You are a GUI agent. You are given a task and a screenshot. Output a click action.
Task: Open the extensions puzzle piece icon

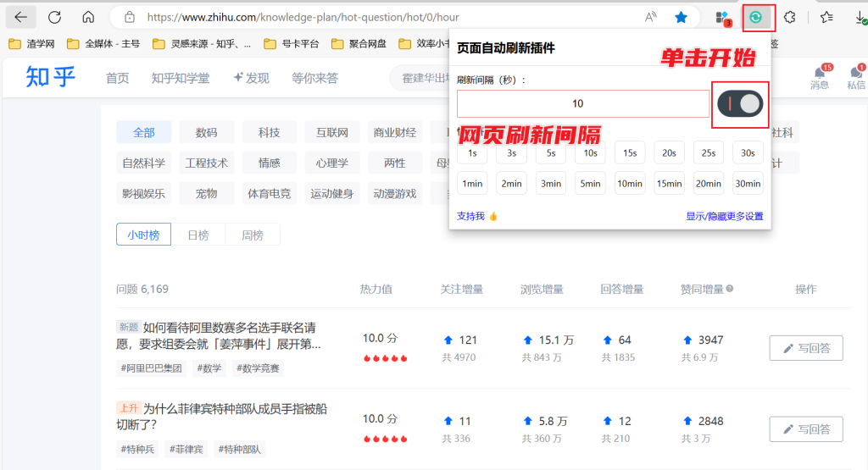(790, 17)
